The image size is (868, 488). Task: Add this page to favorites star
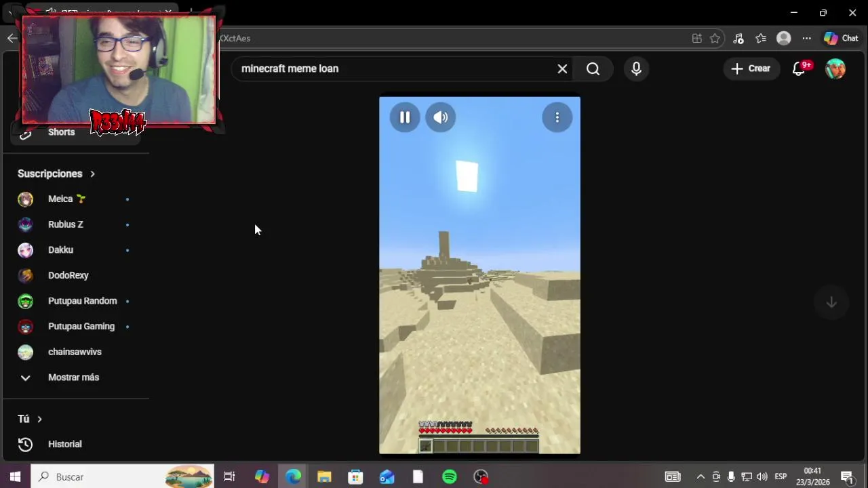[x=715, y=39]
